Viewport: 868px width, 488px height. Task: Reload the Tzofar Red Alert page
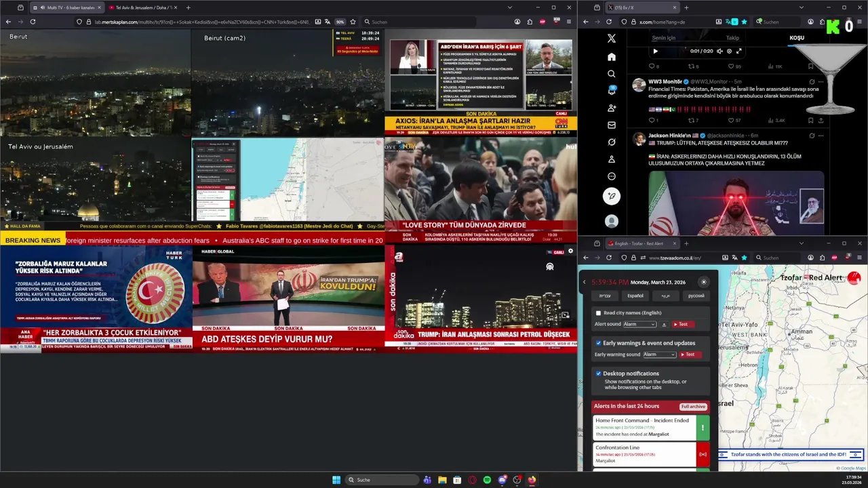pos(609,258)
